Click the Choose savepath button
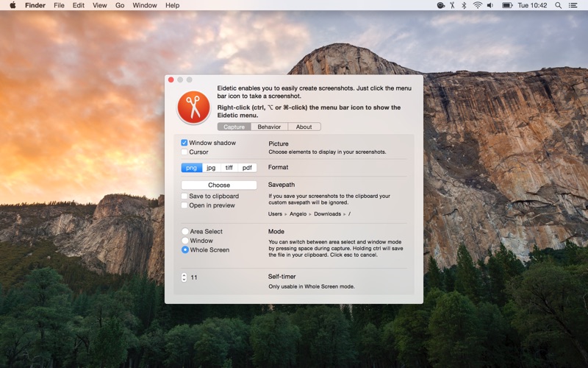Viewport: 588px width, 368px height. click(x=219, y=185)
